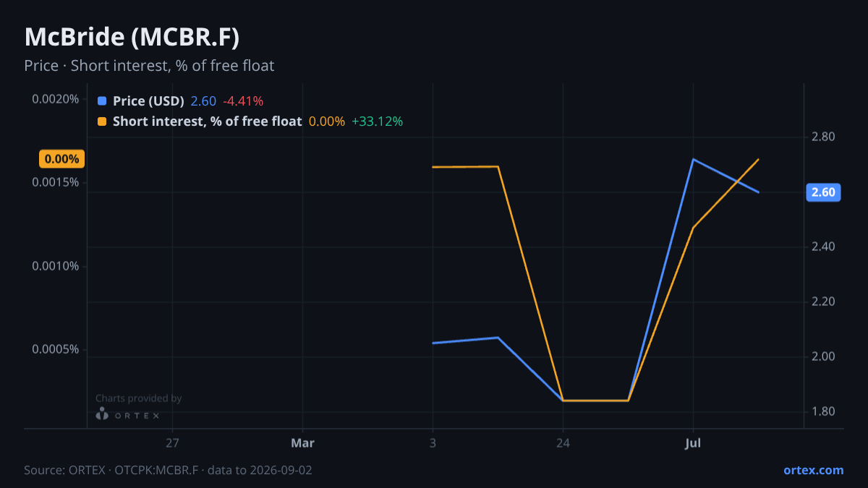Viewport: 868px width, 488px height.
Task: Click the orange 0.00% legend value
Action: [327, 121]
